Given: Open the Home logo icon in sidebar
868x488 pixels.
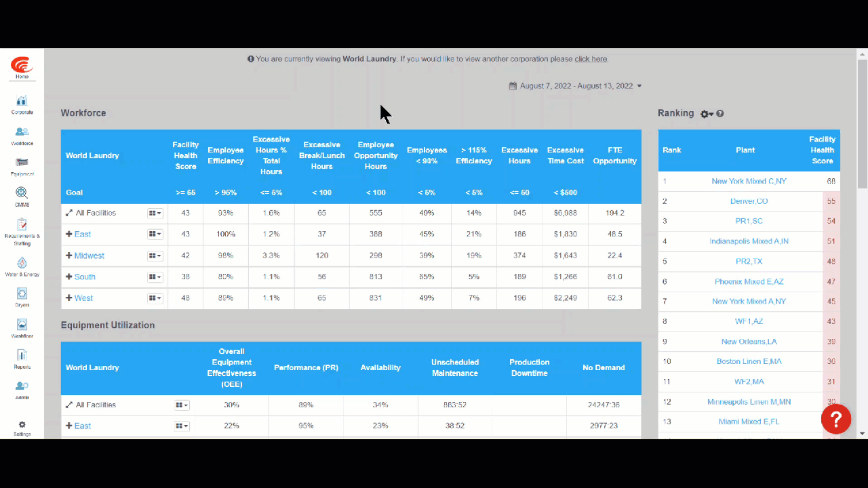Looking at the screenshot, I should coord(22,66).
